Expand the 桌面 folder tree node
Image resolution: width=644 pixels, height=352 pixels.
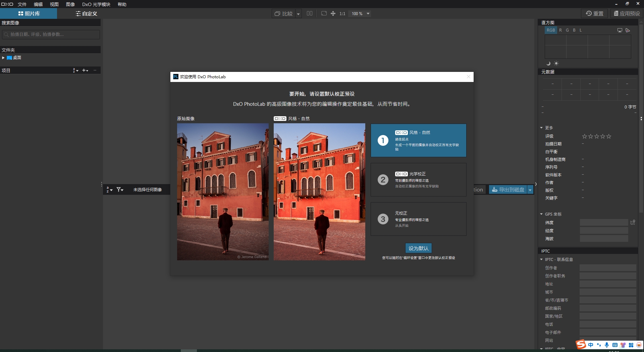click(3, 58)
